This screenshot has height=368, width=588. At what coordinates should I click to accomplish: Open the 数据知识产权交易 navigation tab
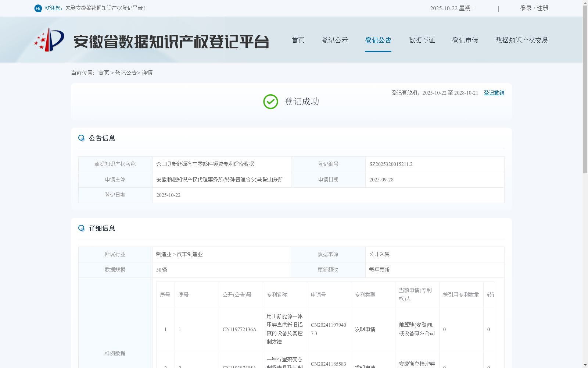pyautogui.click(x=522, y=40)
